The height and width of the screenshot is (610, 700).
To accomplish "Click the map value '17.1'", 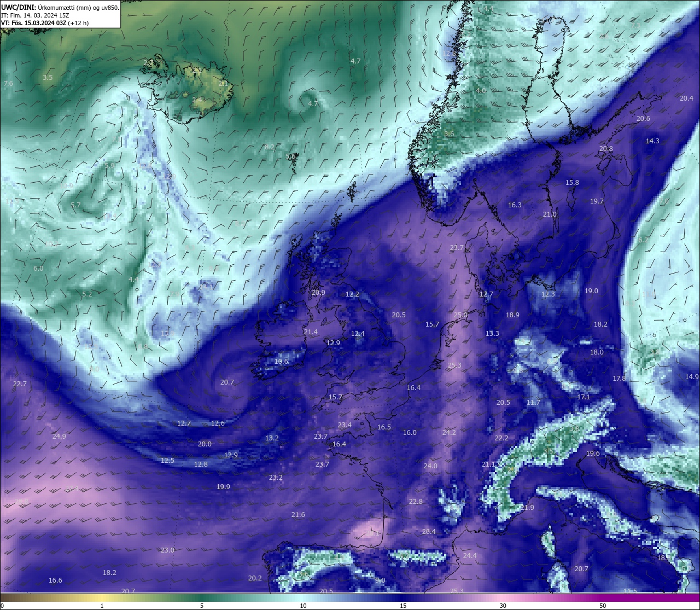I will click(x=584, y=397).
